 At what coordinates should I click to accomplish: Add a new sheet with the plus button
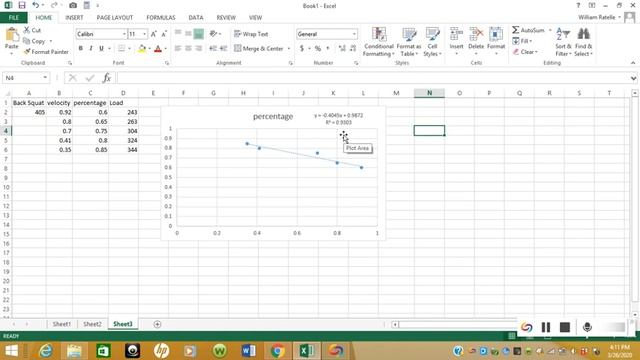tap(157, 324)
